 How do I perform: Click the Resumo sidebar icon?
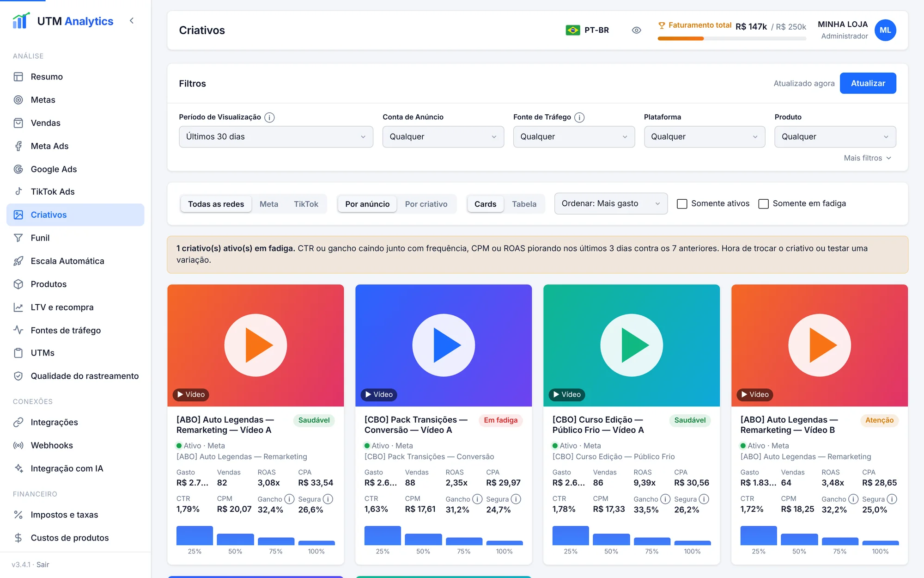click(x=18, y=77)
